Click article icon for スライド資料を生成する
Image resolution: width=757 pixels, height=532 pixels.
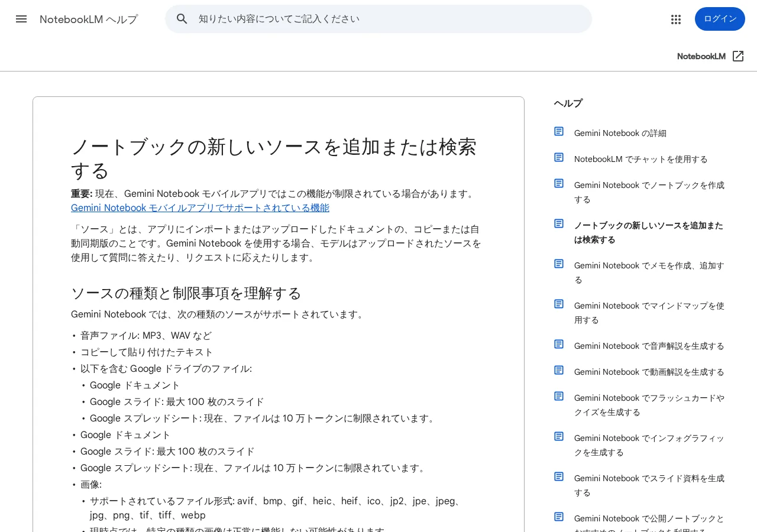(559, 476)
